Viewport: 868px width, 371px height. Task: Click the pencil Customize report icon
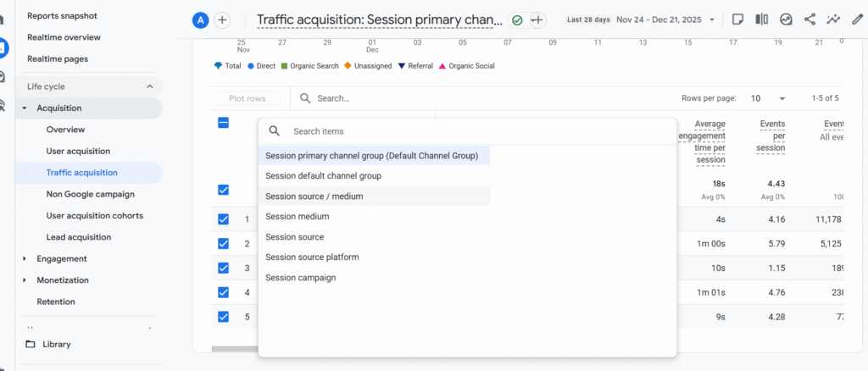(x=857, y=19)
